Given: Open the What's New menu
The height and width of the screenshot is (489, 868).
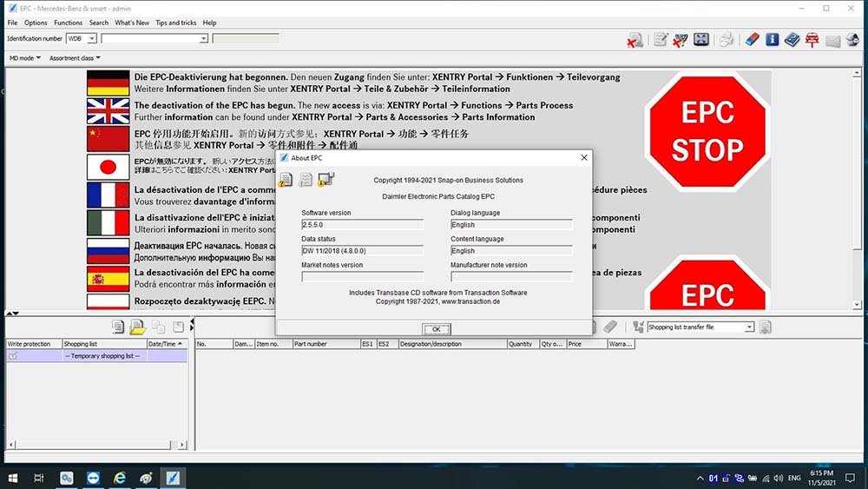Looking at the screenshot, I should click(132, 23).
